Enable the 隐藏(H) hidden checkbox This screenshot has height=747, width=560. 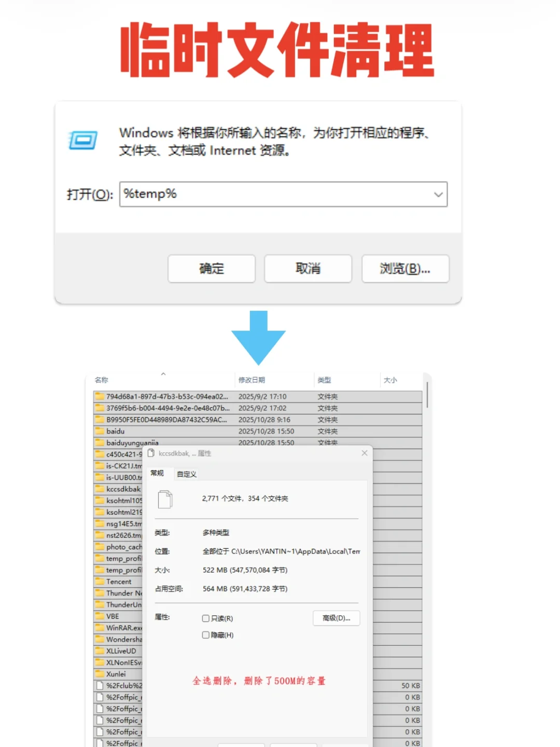[x=206, y=634]
